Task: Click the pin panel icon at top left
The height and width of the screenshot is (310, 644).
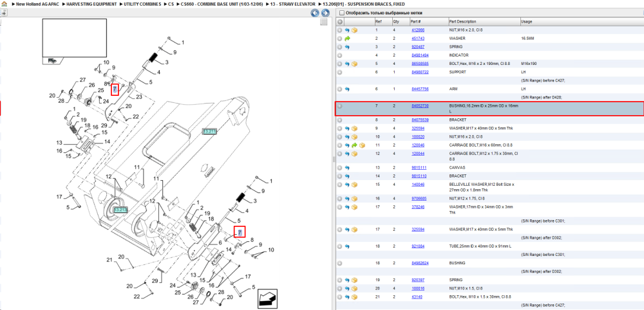Action: click(4, 13)
